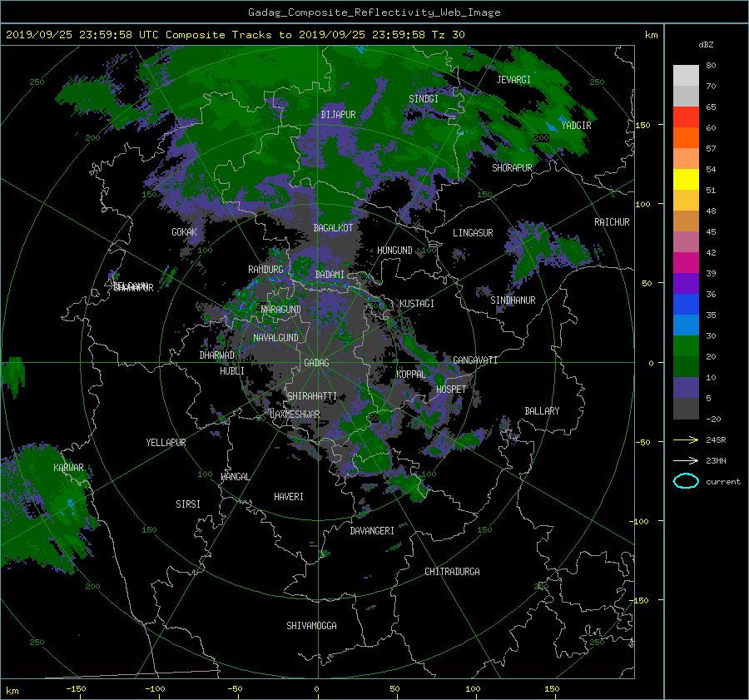The image size is (749, 700).
Task: Click the GADAG radar center label
Action: (x=316, y=363)
